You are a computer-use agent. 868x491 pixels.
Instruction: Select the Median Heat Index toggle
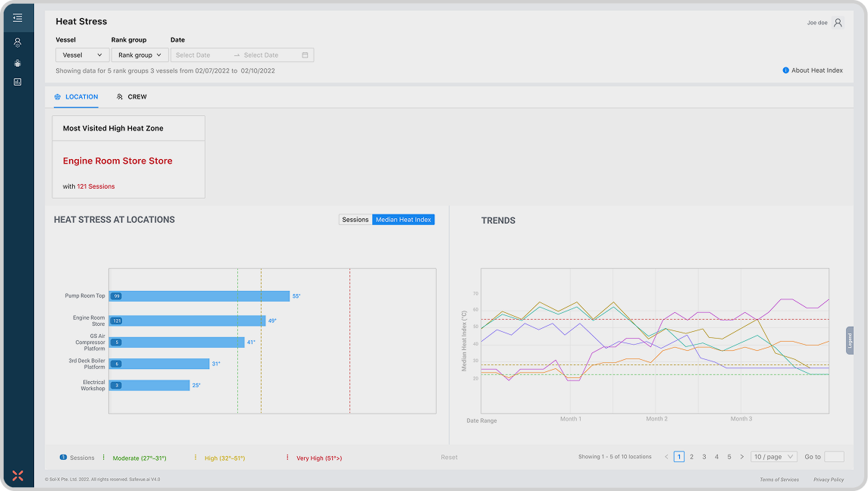(403, 220)
